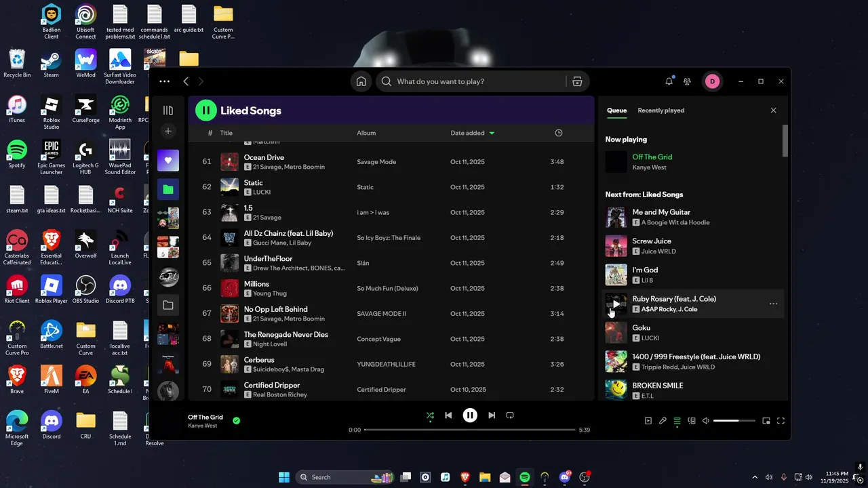This screenshot has width=868, height=488.
Task: Select Certified Dripper track
Action: [391, 390]
